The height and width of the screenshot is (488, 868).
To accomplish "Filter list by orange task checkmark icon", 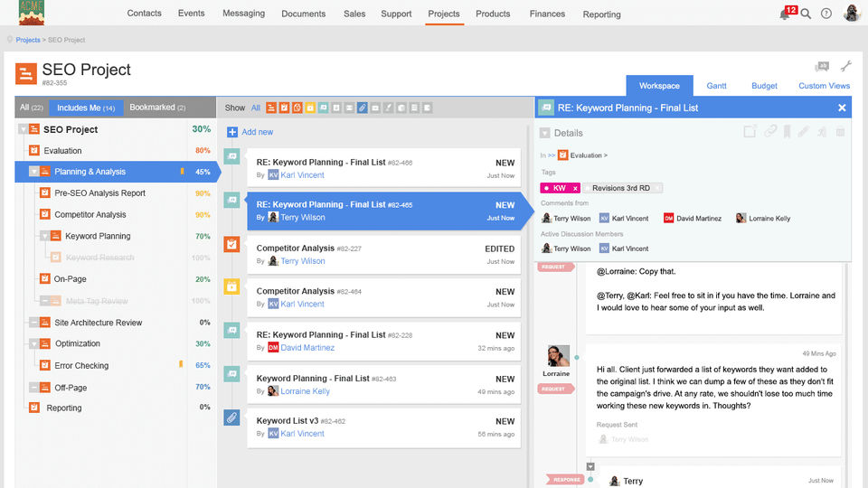I will [284, 108].
